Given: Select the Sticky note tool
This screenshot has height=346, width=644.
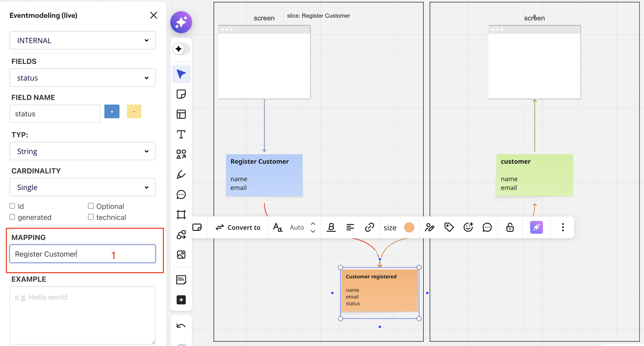Looking at the screenshot, I should (181, 94).
